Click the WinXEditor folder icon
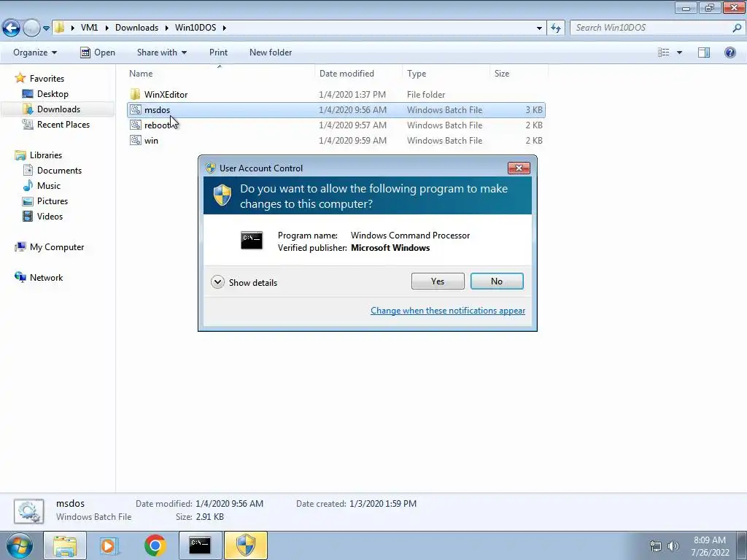 click(x=135, y=94)
